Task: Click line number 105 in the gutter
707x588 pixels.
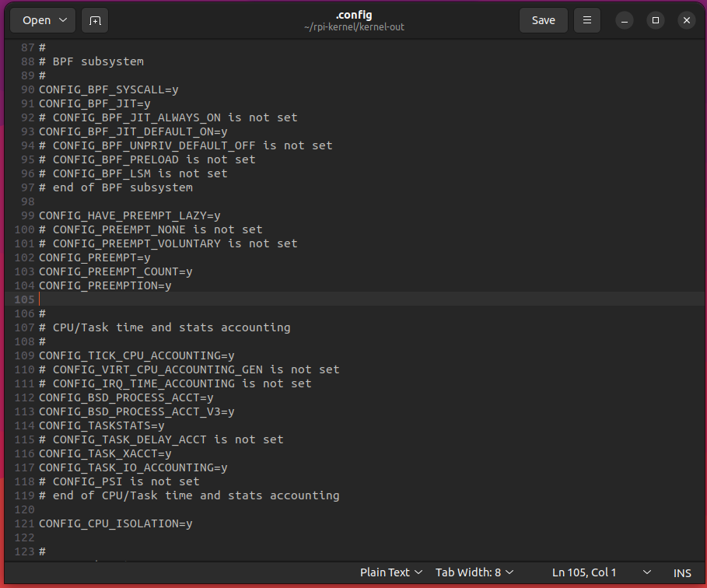Action: (24, 299)
